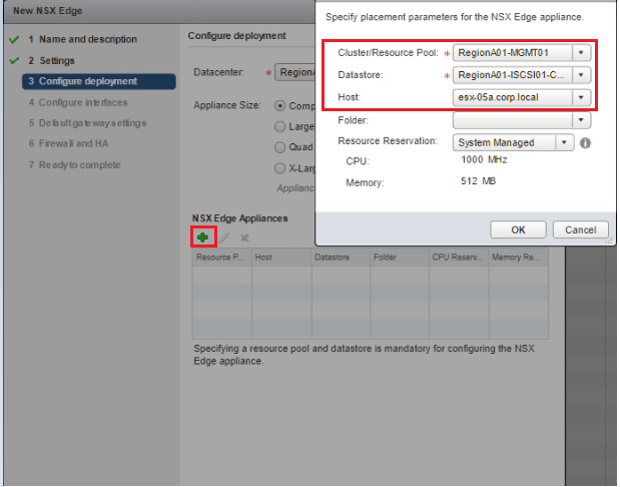The height and width of the screenshot is (487, 620).
Task: Select the Compact appliance size radio
Action: [280, 106]
